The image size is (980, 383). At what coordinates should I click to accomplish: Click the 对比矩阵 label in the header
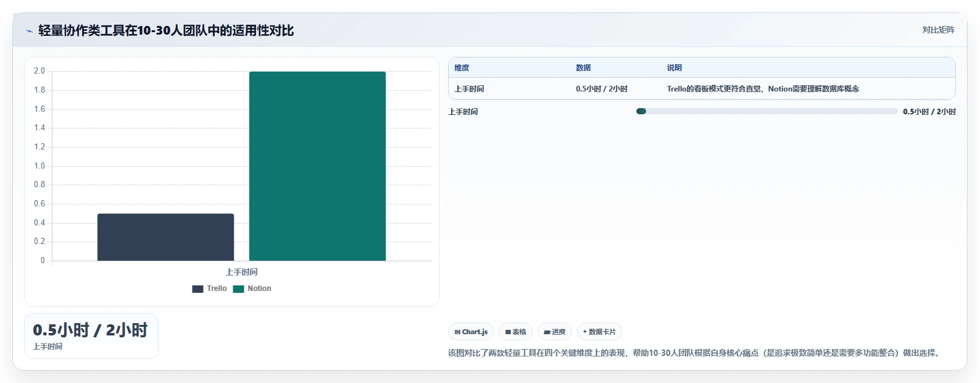pos(938,30)
